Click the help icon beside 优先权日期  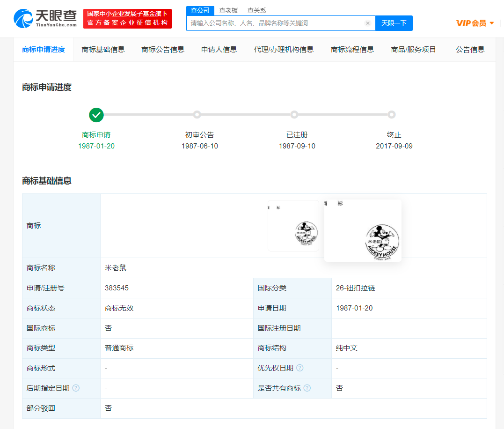(x=299, y=368)
